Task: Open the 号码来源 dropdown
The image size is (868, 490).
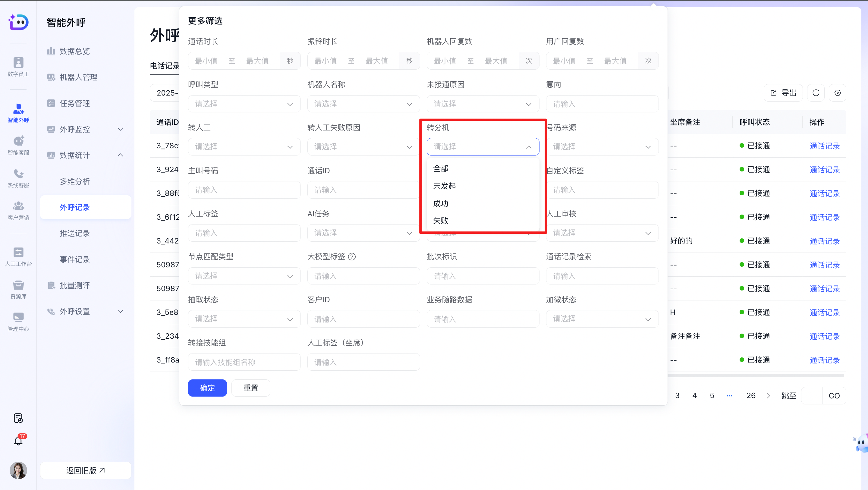Action: coord(602,146)
